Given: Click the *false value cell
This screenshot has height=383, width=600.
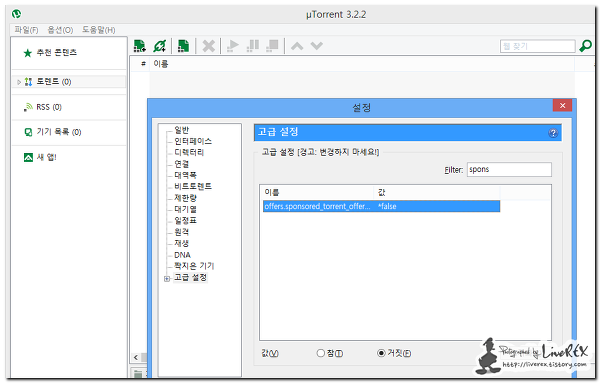Looking at the screenshot, I should (387, 206).
